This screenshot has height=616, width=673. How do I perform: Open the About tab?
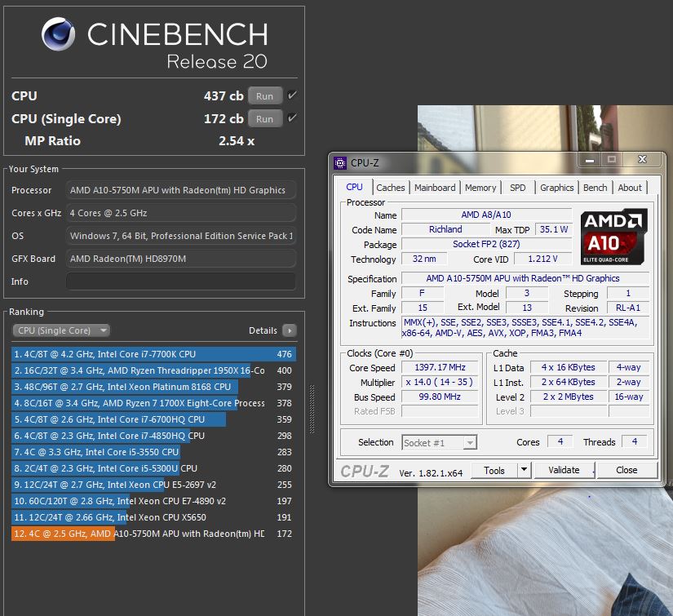click(630, 188)
